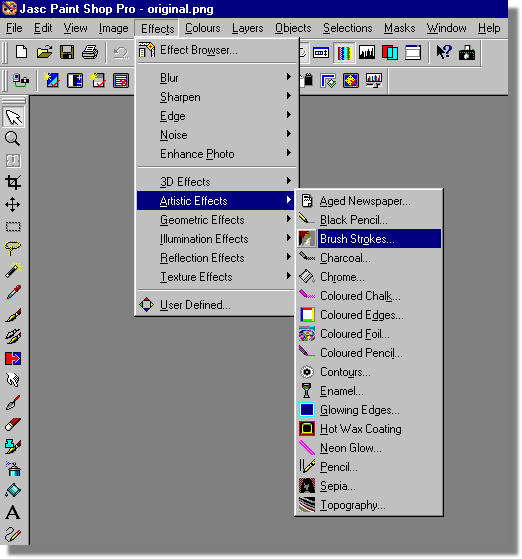This screenshot has width=522, height=559.
Task: Toggle the layer palette button
Action: coord(390,53)
